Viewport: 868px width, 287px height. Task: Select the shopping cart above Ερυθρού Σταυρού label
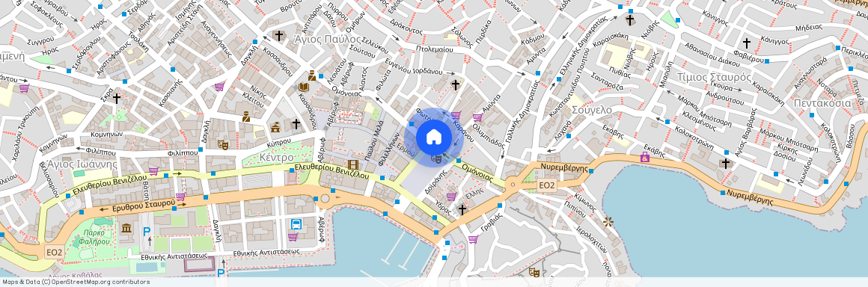pyautogui.click(x=180, y=197)
